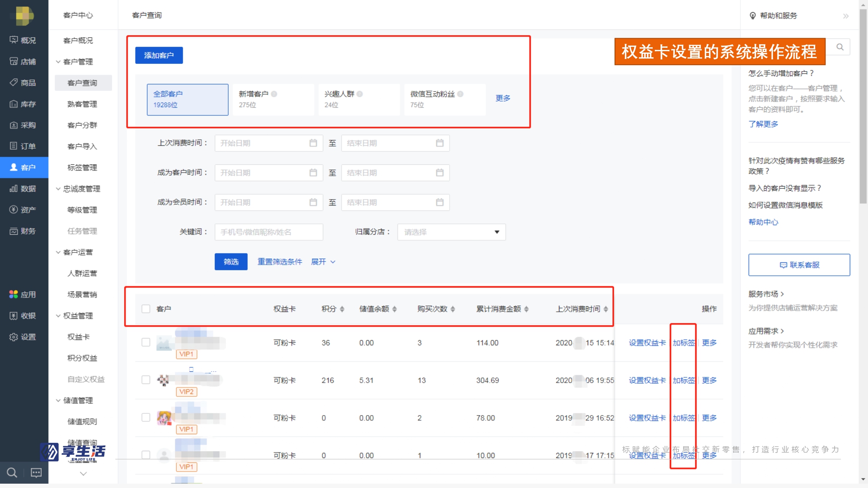Open the 帮助中心 link
The height and width of the screenshot is (488, 868).
coord(763,222)
